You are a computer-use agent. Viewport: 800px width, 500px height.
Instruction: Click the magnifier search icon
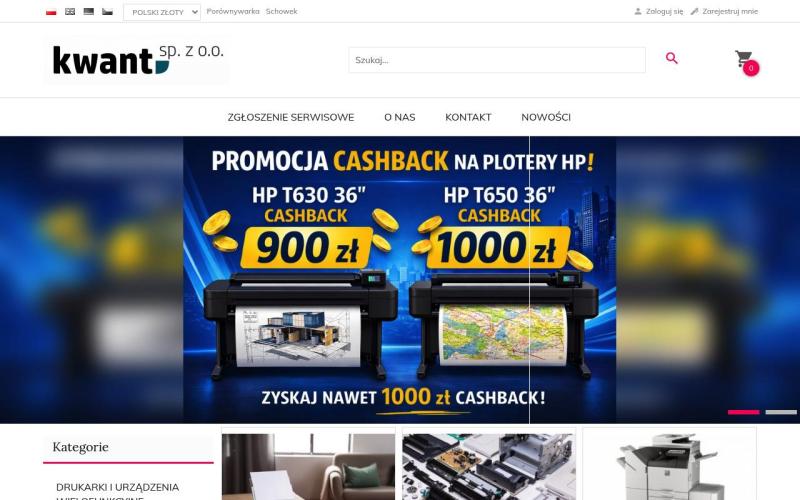(671, 58)
